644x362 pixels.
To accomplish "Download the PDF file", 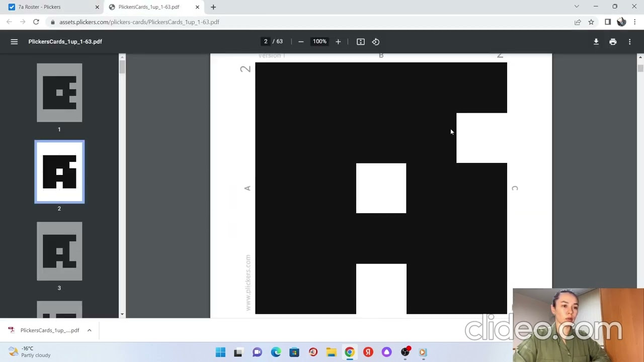I will pyautogui.click(x=596, y=42).
